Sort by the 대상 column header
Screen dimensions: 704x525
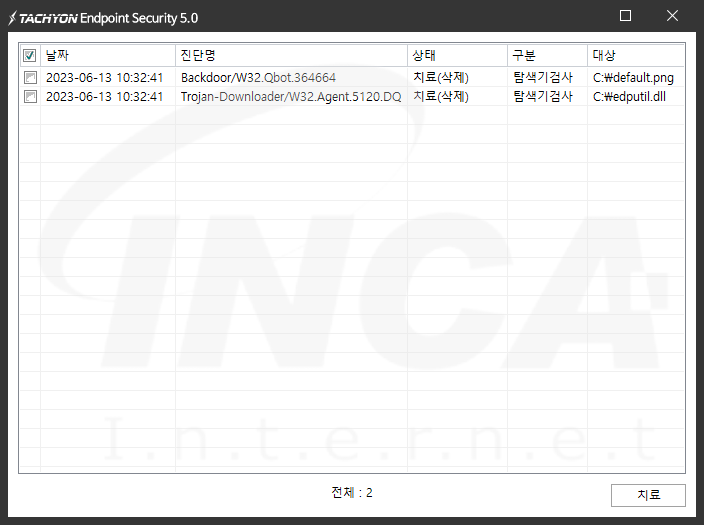pos(636,56)
